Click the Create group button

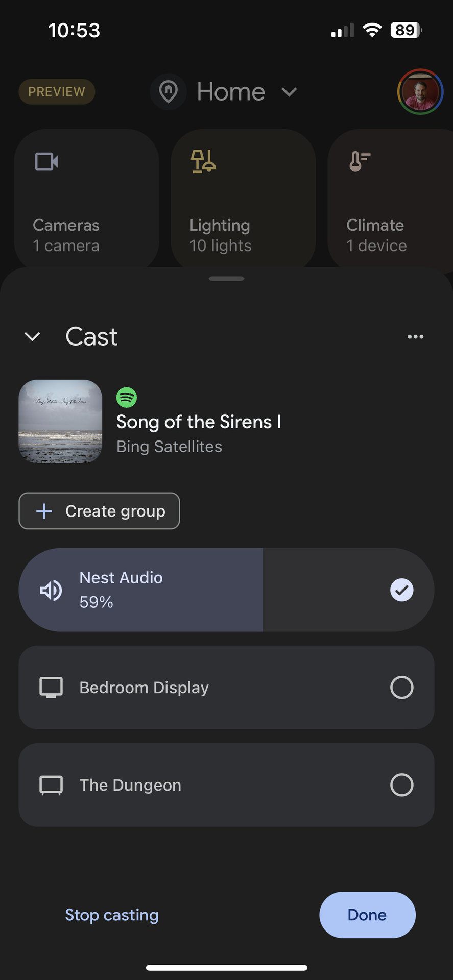coord(100,511)
